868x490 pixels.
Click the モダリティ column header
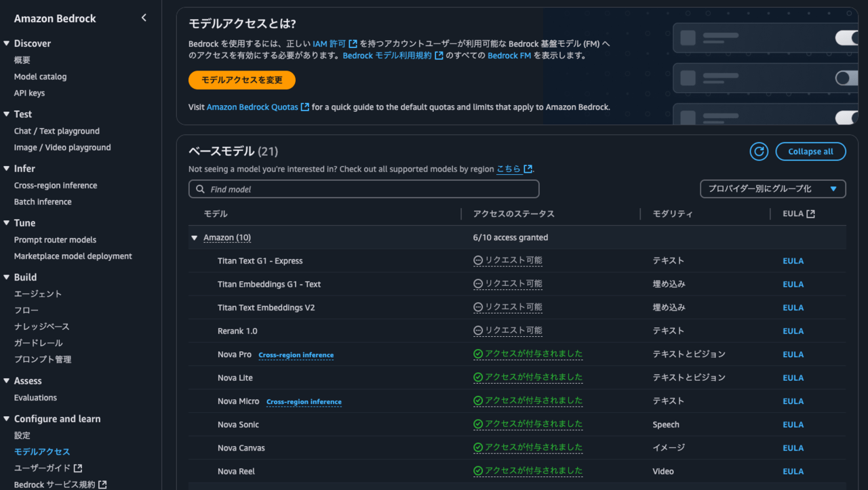tap(673, 213)
